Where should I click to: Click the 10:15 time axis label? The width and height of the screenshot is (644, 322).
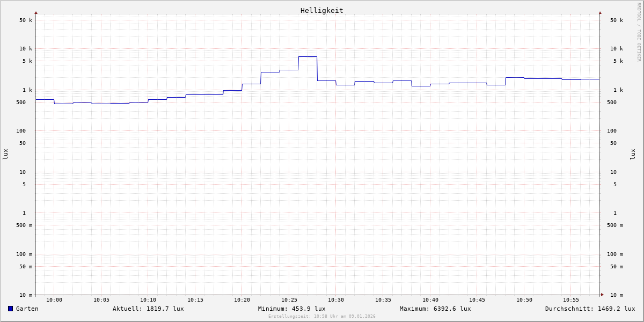coord(195,300)
